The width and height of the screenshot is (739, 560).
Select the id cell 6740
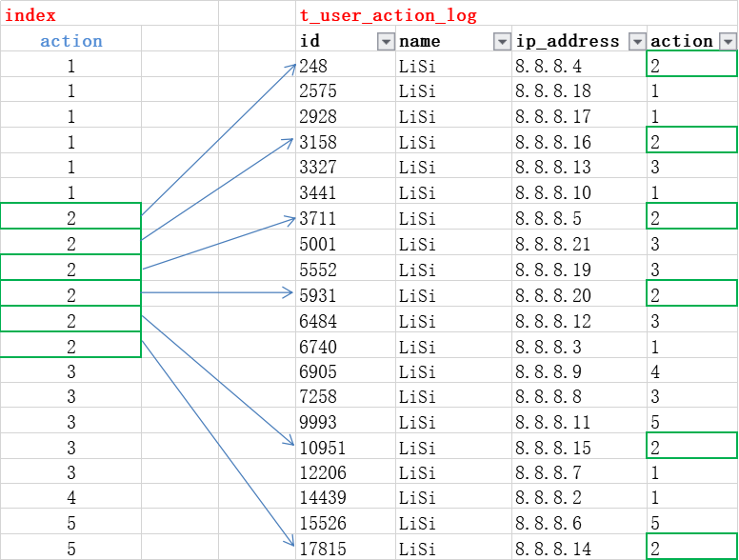point(346,345)
